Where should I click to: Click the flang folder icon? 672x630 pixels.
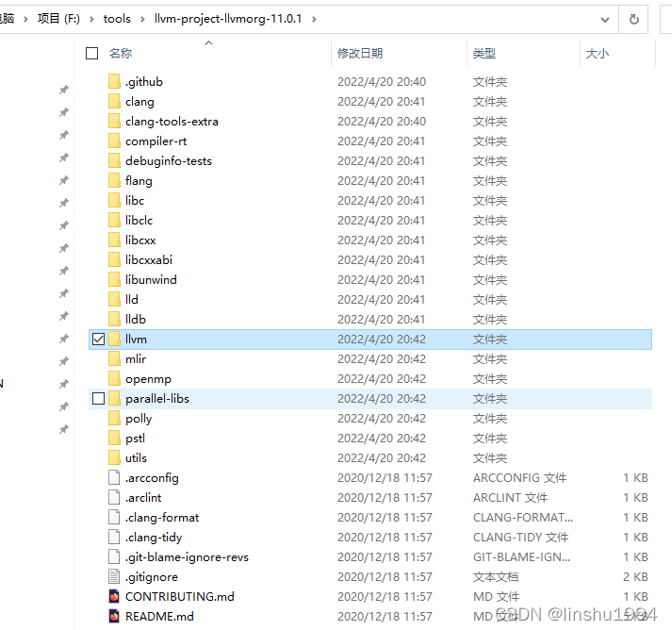tap(114, 180)
